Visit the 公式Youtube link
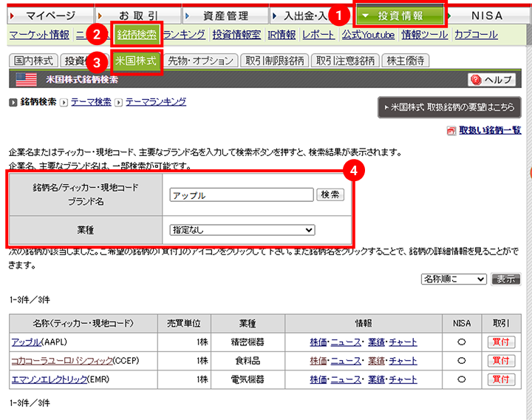 point(368,35)
